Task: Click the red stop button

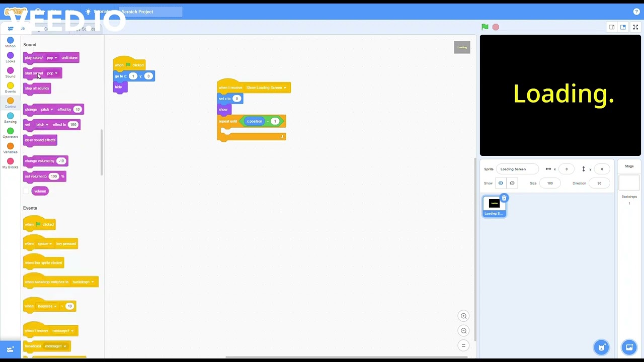Action: (496, 27)
